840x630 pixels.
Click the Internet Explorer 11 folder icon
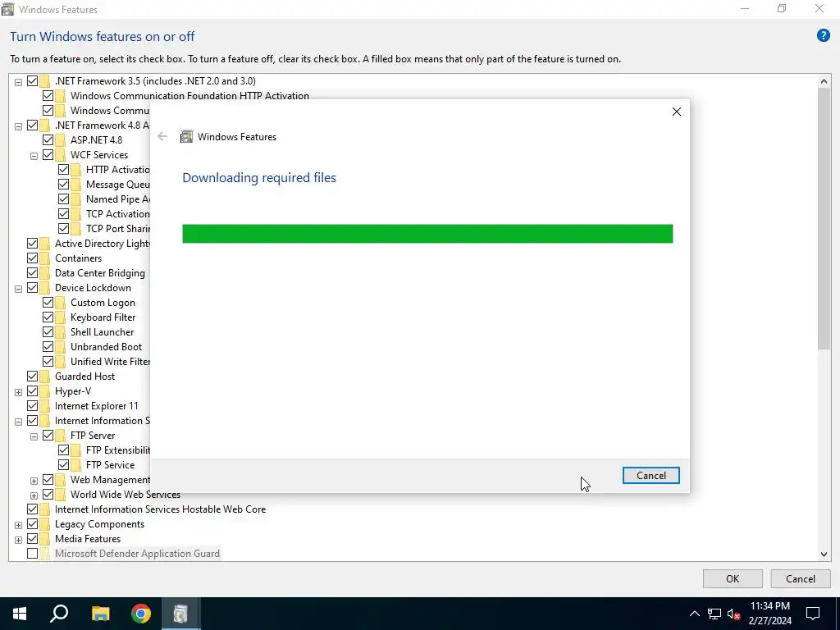tap(45, 406)
